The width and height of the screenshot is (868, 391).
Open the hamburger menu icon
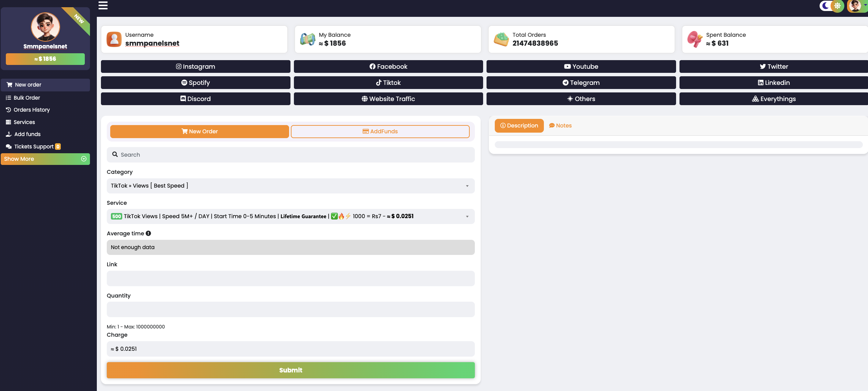point(103,5)
